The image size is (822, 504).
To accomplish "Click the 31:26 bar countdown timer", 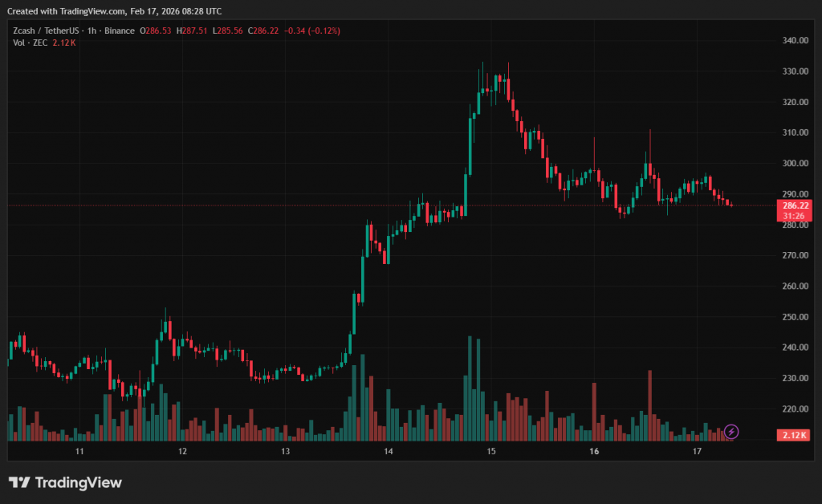I will pos(795,215).
